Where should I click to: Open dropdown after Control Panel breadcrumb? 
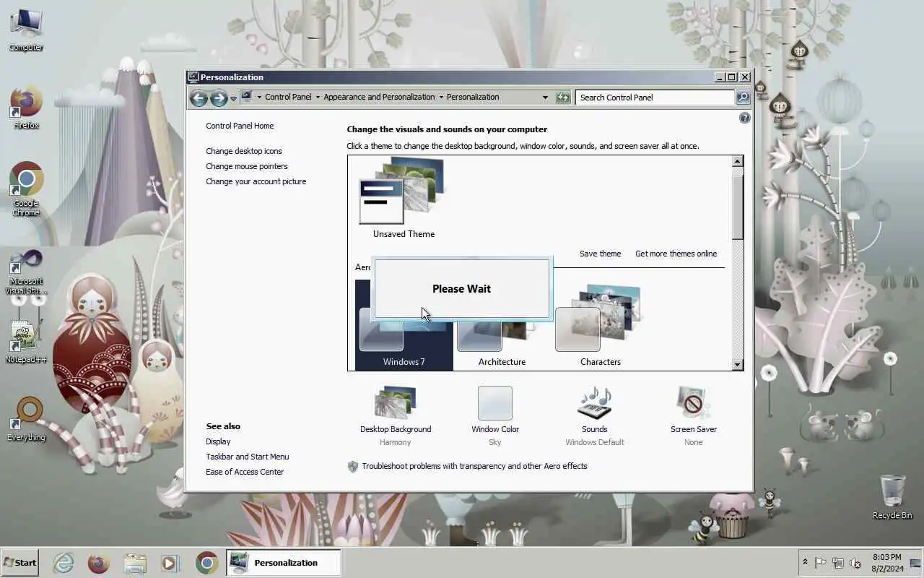click(x=318, y=97)
